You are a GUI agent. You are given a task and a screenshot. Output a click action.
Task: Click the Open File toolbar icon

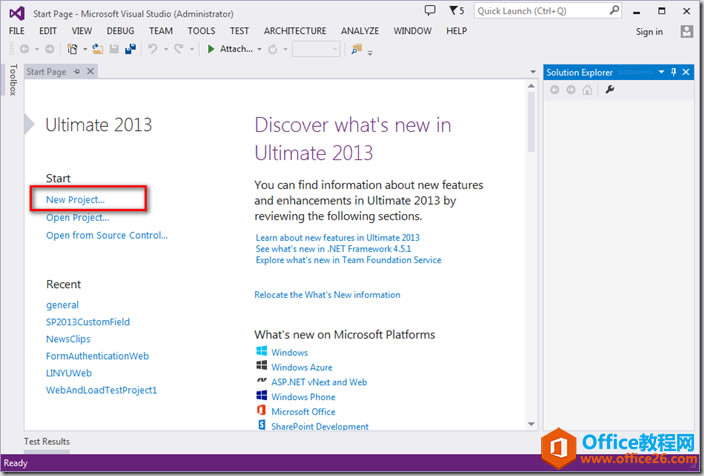[97, 49]
